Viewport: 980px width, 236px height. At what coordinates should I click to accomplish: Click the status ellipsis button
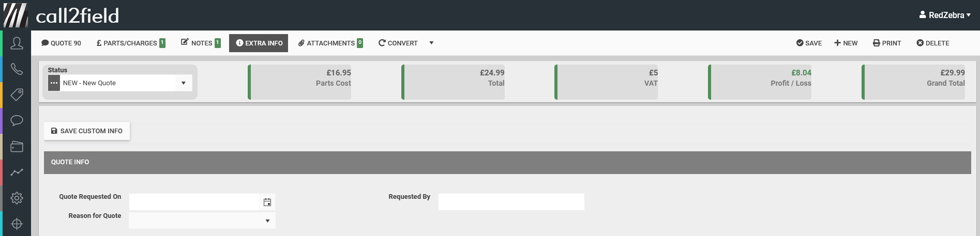coord(54,83)
